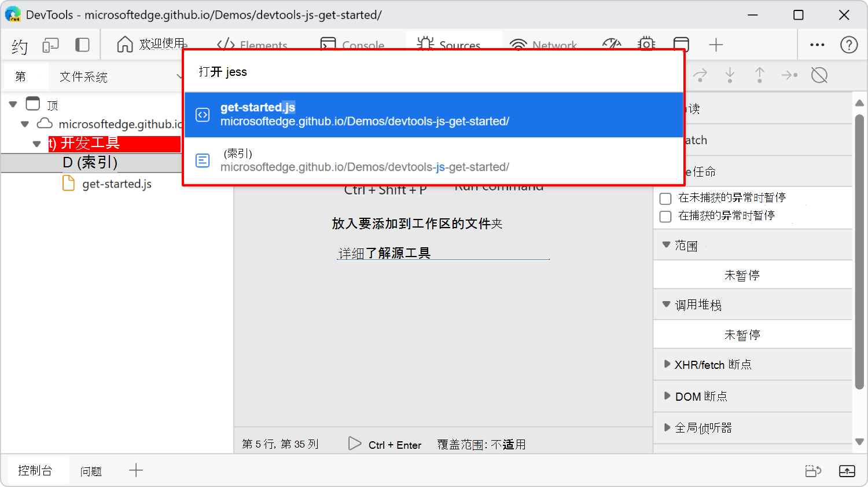Click the debugger sidebar scrollbar thumb

point(860,252)
